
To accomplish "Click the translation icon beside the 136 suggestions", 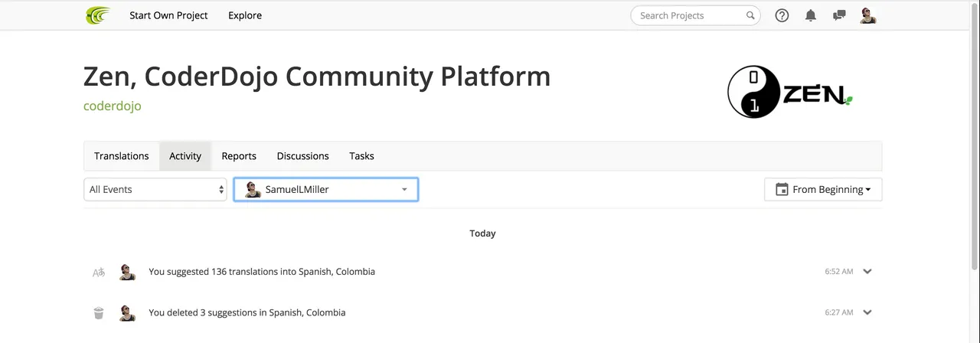I will [99, 272].
